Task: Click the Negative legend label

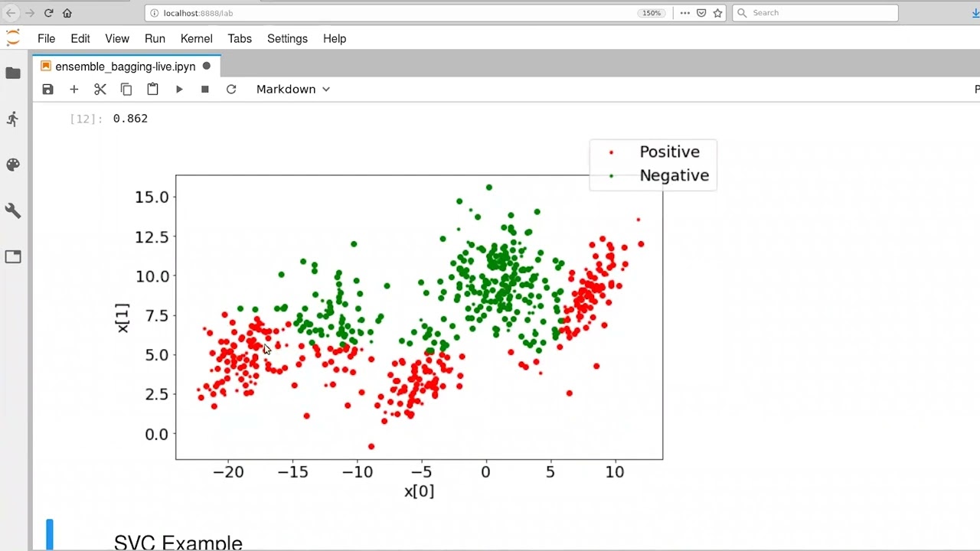Action: click(x=675, y=175)
